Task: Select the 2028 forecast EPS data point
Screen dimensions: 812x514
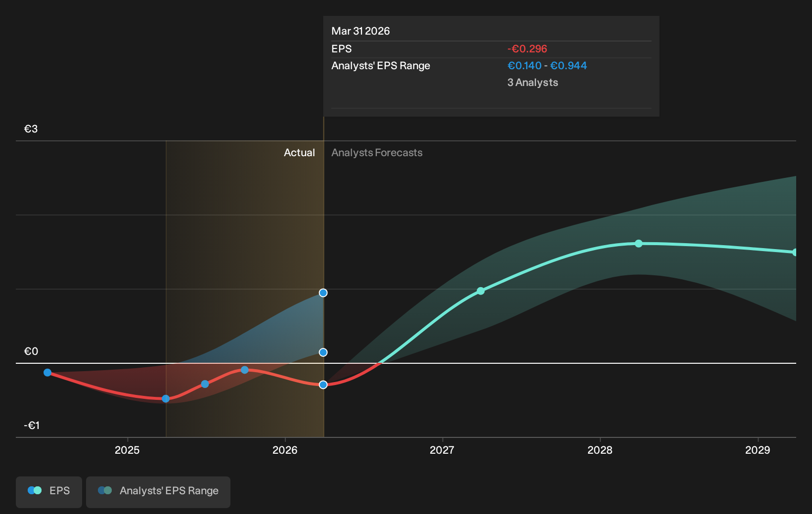Action: click(638, 244)
